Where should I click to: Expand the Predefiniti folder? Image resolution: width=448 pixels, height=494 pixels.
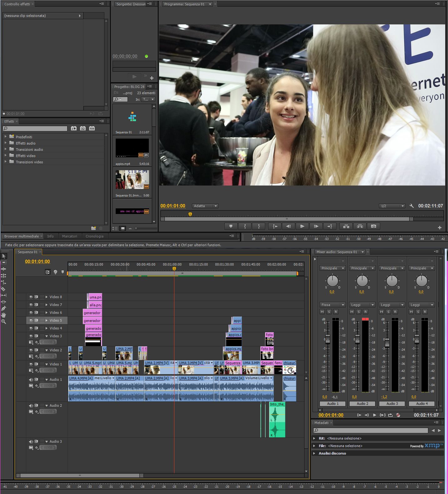point(6,137)
